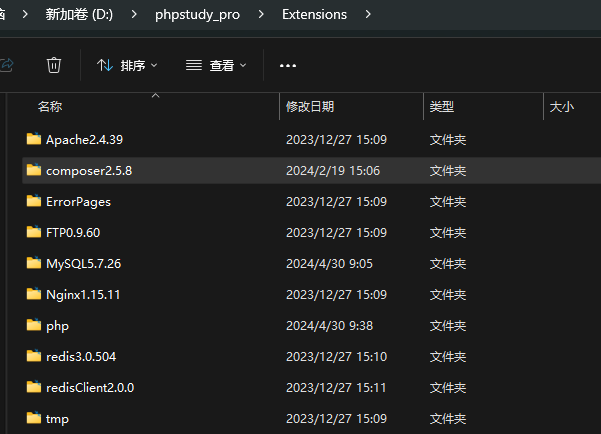Select the composer2.5.8 folder name
The width and height of the screenshot is (601, 434).
[x=89, y=171]
